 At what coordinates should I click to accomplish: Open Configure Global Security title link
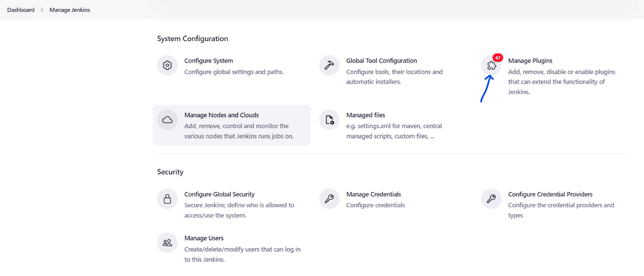click(x=219, y=194)
